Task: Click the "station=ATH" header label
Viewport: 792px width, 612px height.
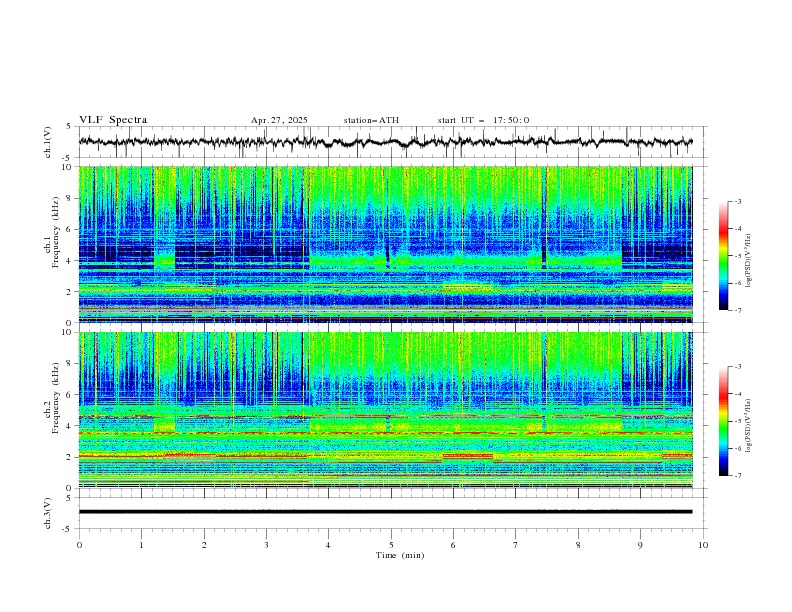Action: coord(371,120)
